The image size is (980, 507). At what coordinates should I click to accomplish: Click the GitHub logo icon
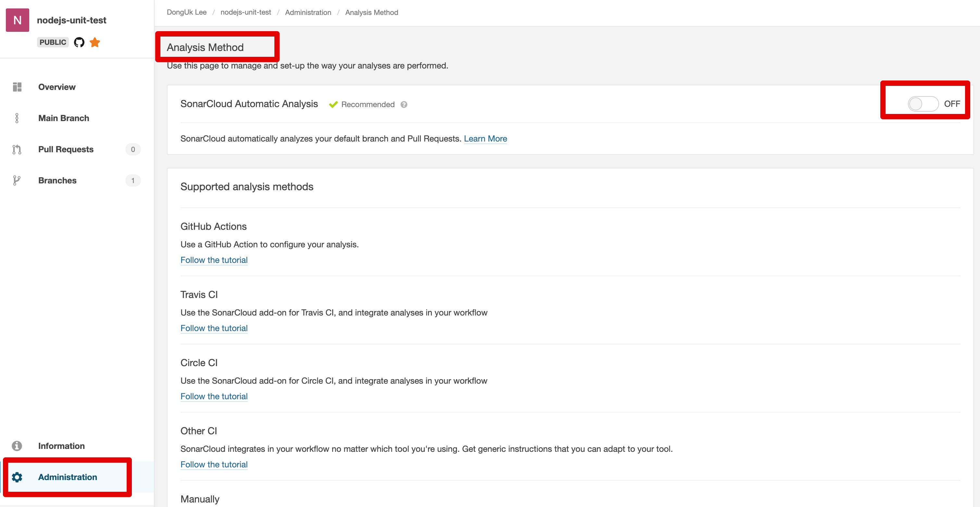[x=79, y=42]
